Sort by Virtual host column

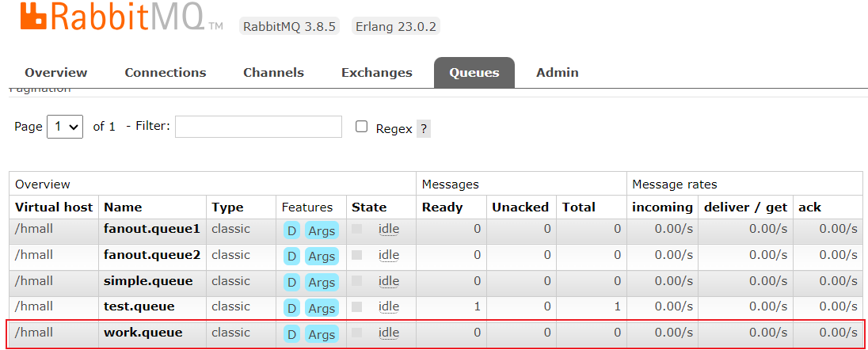pos(54,207)
